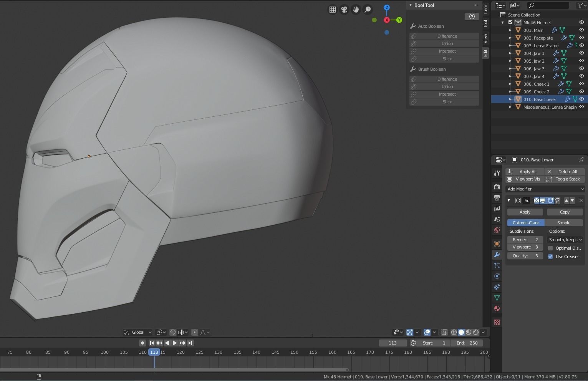Viewport: 588px width, 381px height.
Task: Apply the Subdivision modifier
Action: pyautogui.click(x=525, y=212)
